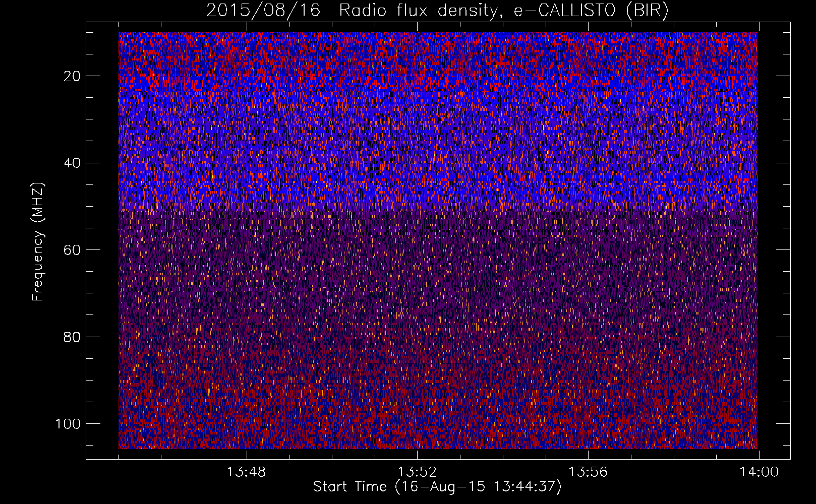Click the frequency tick label 80
This screenshot has width=816, height=504.
click(x=72, y=337)
